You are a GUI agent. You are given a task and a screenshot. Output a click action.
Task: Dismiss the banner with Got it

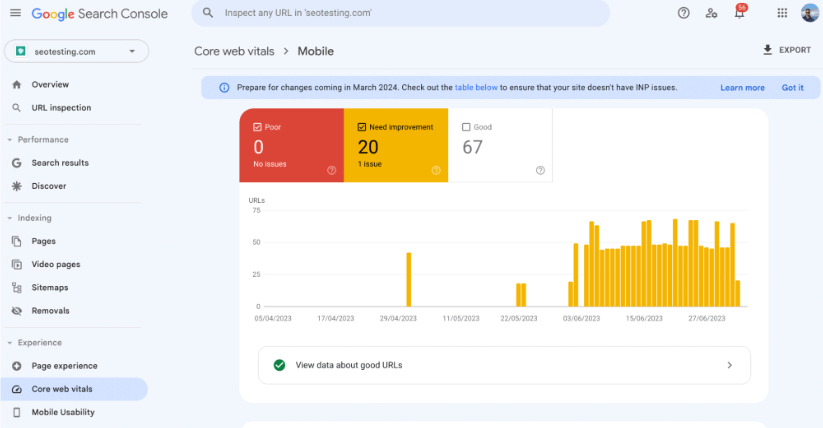tap(793, 88)
